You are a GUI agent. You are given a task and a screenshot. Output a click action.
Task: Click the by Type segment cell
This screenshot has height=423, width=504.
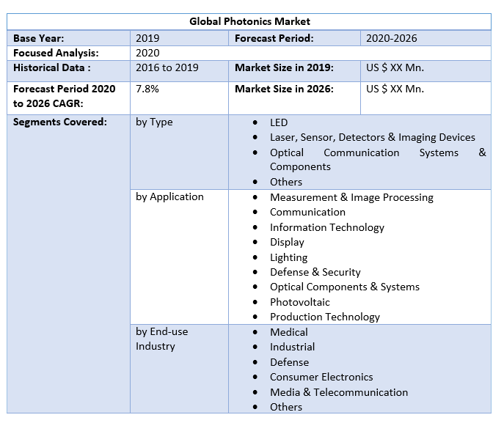click(154, 122)
